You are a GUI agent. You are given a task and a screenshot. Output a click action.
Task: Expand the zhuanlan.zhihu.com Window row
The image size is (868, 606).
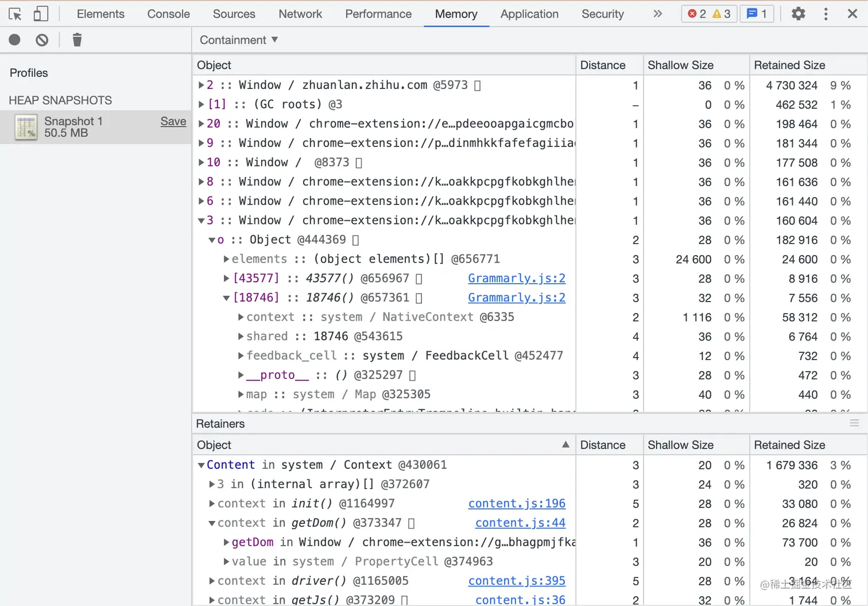pyautogui.click(x=201, y=85)
